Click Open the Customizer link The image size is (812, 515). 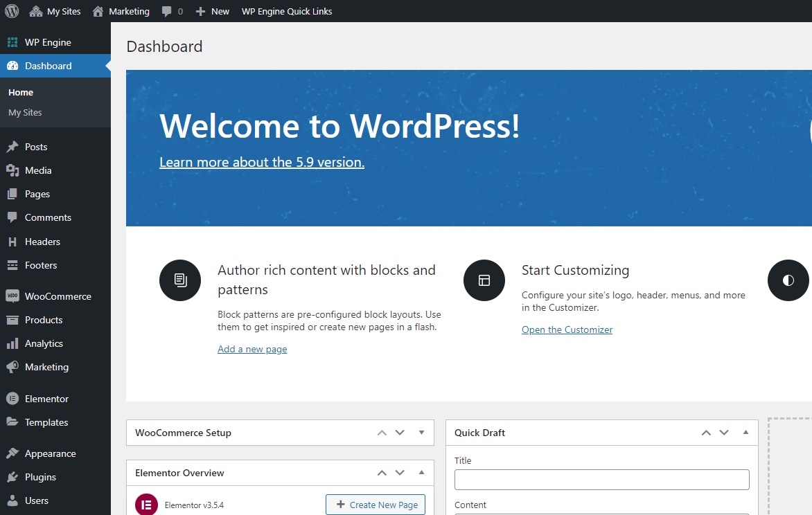(x=567, y=329)
